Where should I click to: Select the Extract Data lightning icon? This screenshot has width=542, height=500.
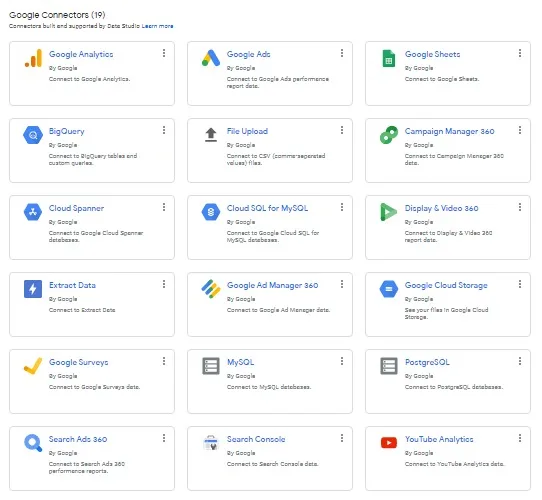(x=33, y=289)
